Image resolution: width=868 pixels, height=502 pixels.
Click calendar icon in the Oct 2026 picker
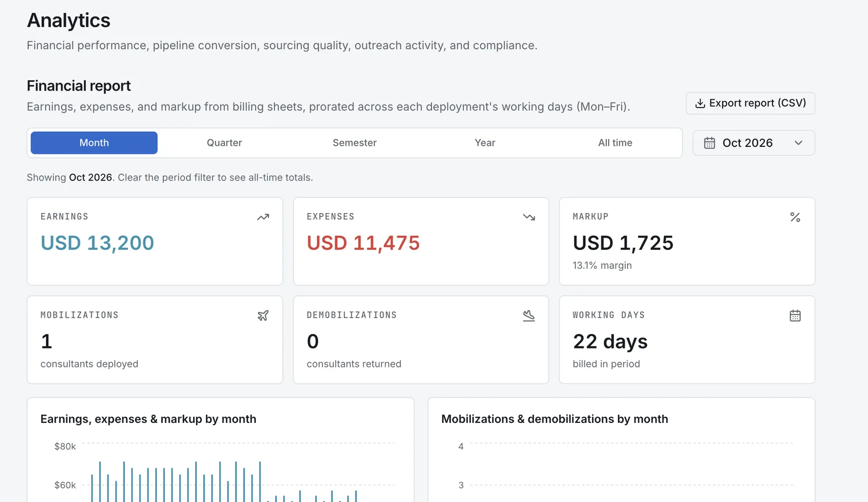point(710,143)
